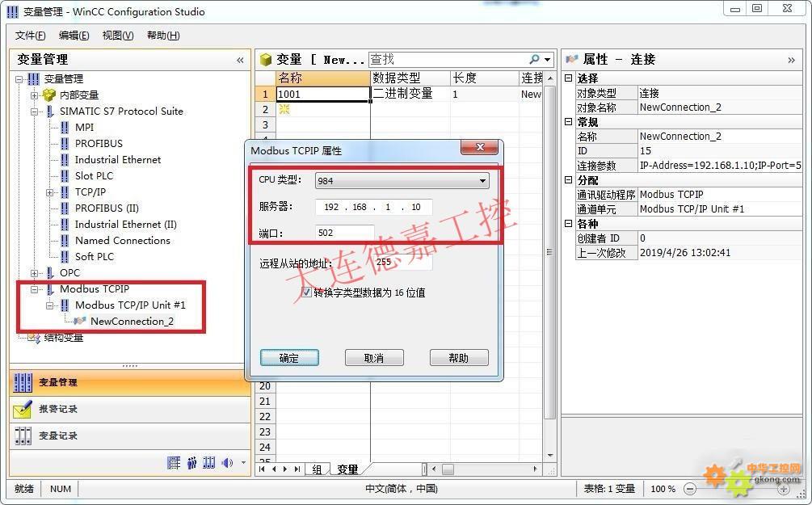Click the 取消 button in Modbus dialog
Screen dimensions: 812x505
(373, 358)
